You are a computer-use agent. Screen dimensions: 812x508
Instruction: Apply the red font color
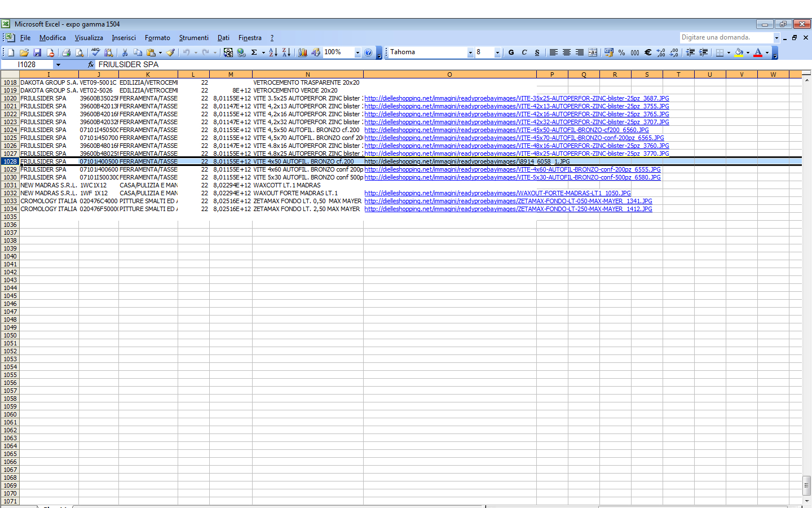point(758,52)
